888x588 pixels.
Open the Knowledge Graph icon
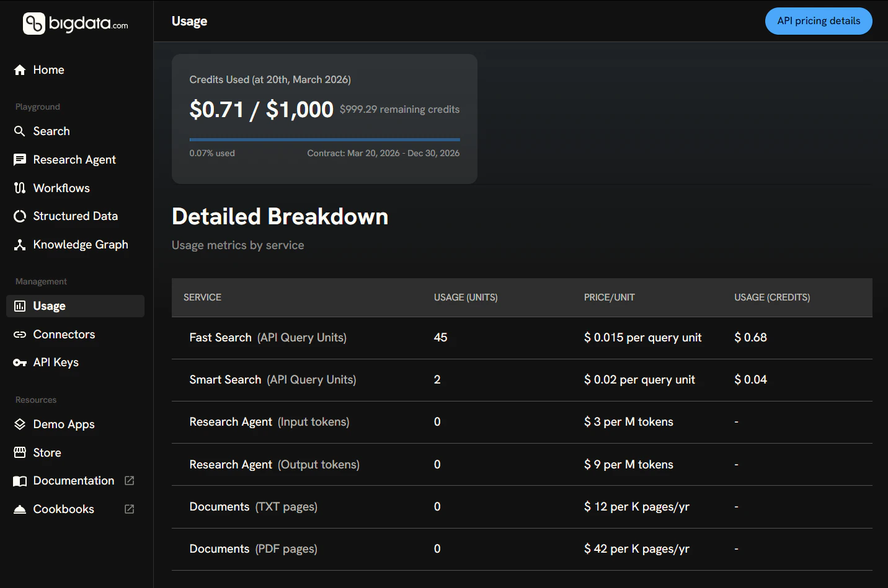pyautogui.click(x=19, y=244)
